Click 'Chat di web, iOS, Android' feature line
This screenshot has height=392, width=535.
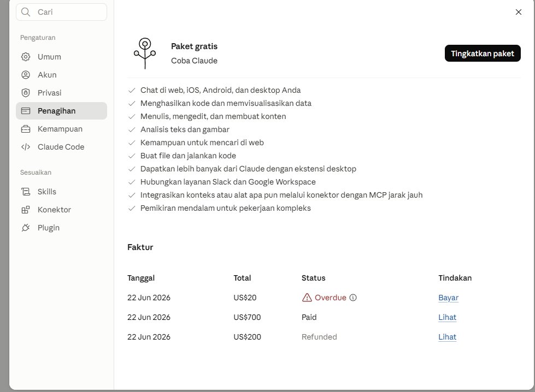[x=220, y=90]
